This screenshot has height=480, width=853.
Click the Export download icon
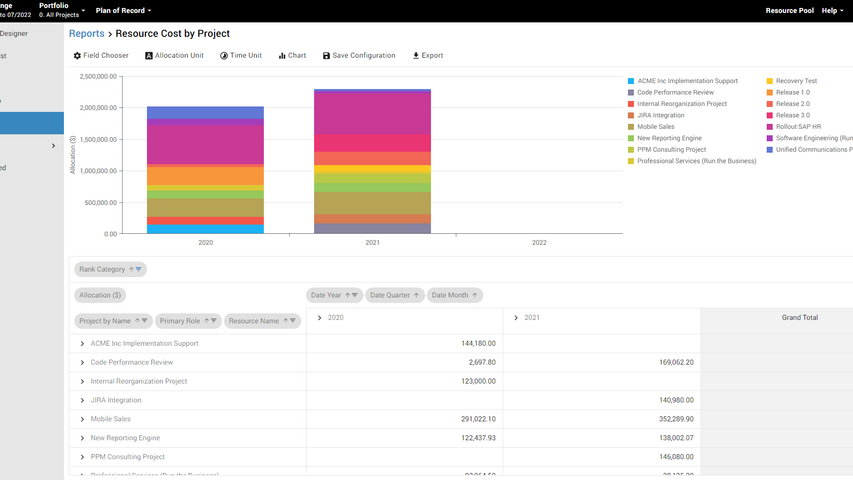(x=416, y=56)
